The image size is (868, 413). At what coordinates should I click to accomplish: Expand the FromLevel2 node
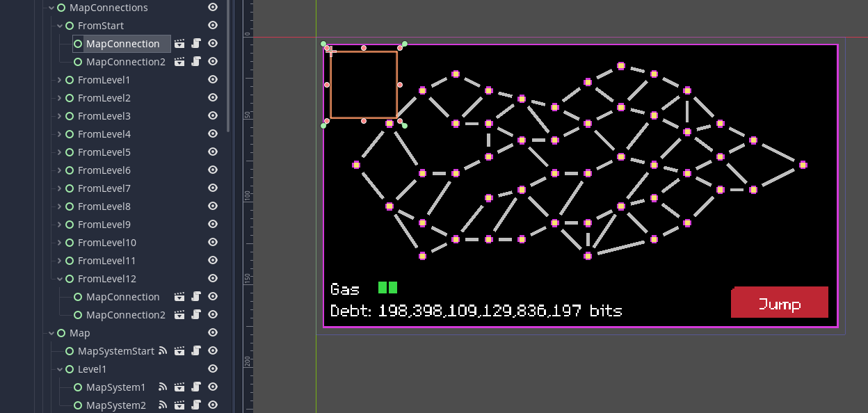click(60, 98)
